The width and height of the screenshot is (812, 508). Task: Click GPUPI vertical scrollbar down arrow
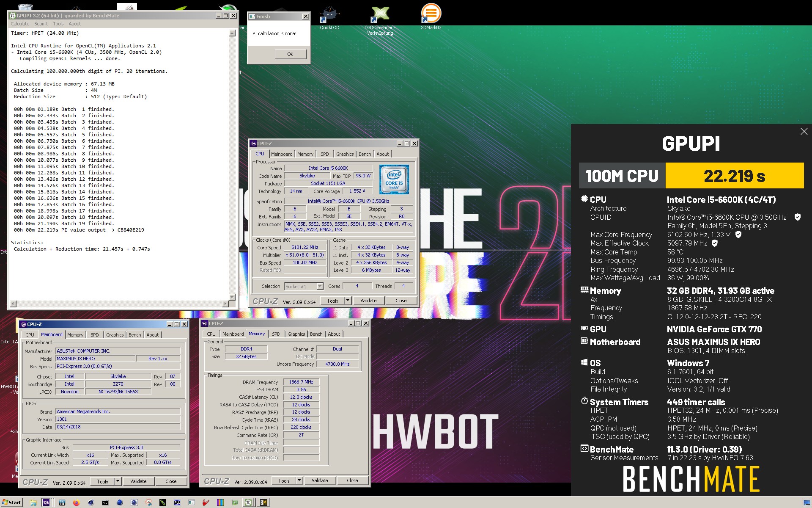(232, 297)
